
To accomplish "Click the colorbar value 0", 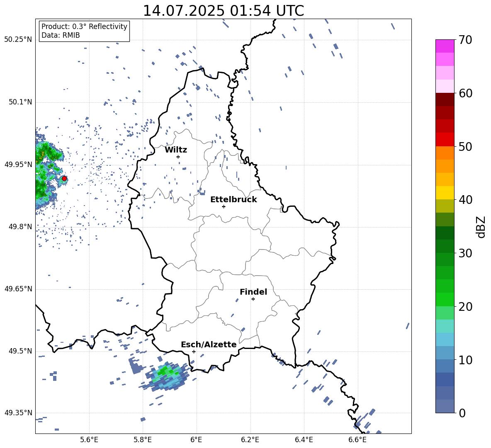I will tap(462, 413).
